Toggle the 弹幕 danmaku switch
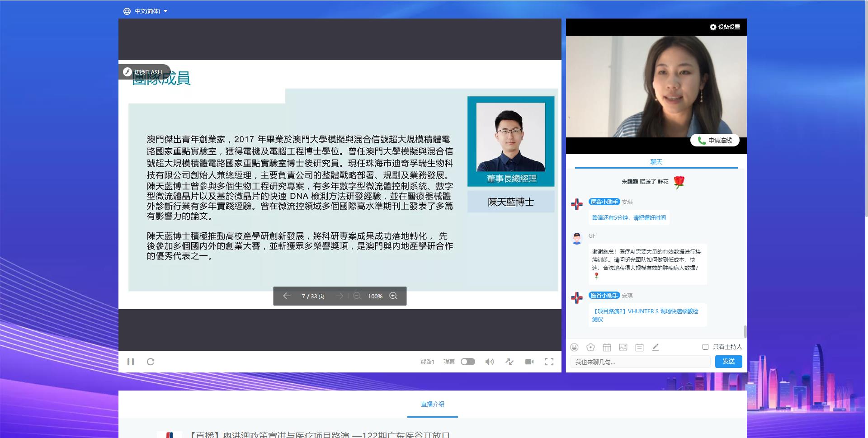Viewport: 868px width, 438px height. pos(467,362)
